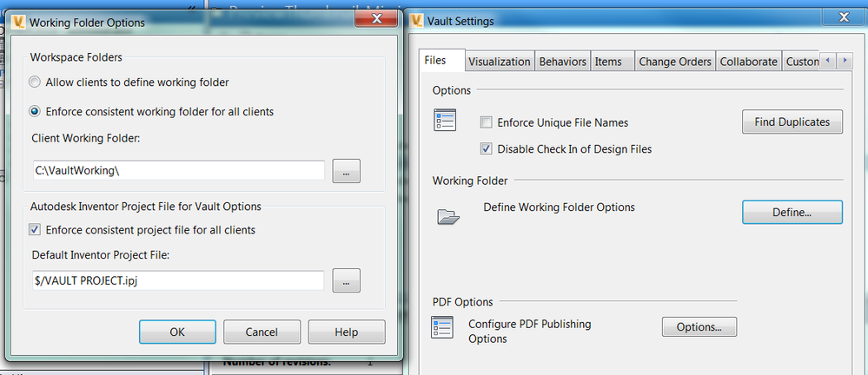This screenshot has width=868, height=375.
Task: Open the Behaviors tab
Action: pyautogui.click(x=562, y=62)
